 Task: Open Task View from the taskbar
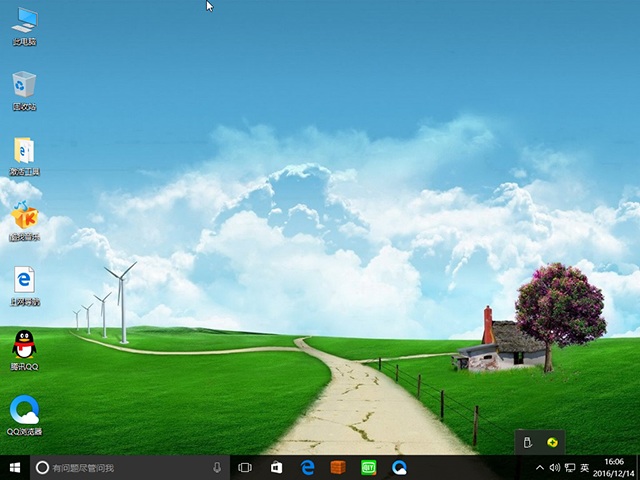[245, 468]
